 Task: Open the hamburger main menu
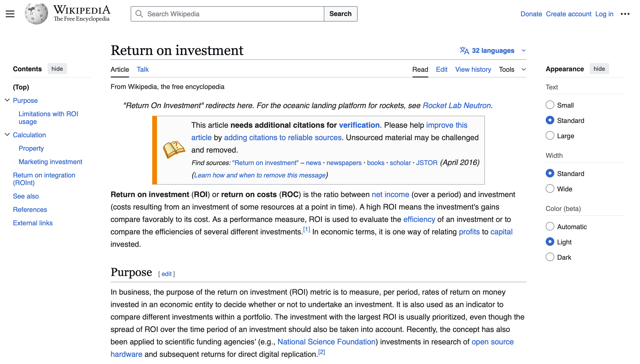tap(10, 14)
